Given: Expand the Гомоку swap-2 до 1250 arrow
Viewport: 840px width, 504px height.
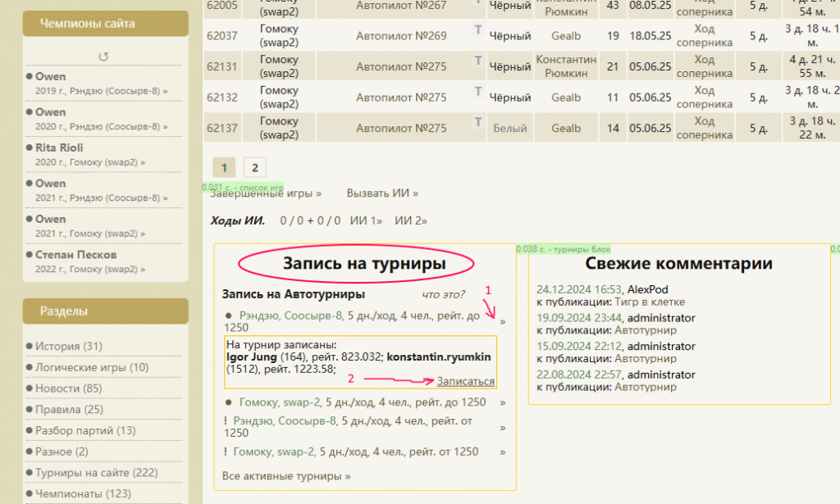Looking at the screenshot, I should (x=503, y=402).
